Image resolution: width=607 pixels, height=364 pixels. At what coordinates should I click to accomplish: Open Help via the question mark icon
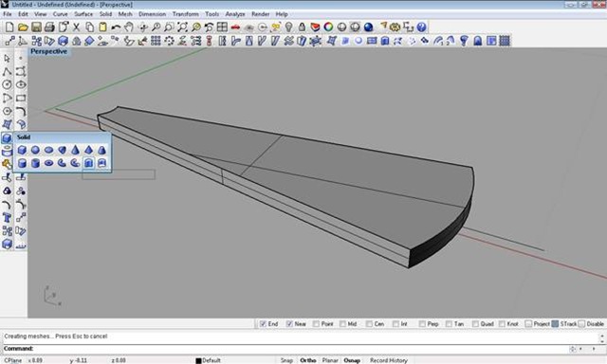pyautogui.click(x=421, y=27)
